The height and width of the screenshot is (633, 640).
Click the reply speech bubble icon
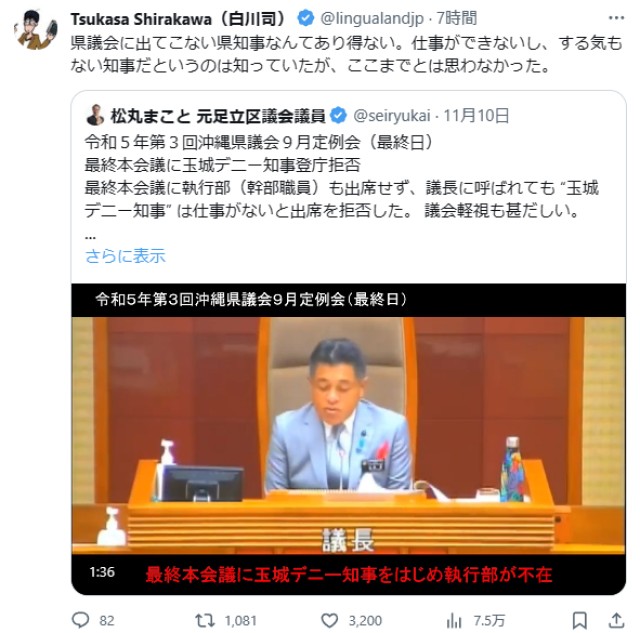80,620
